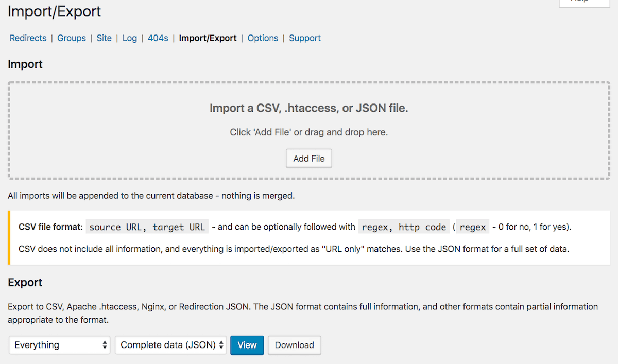618x364 pixels.
Task: Click the 'CSV does not include all information' line
Action: coord(294,250)
